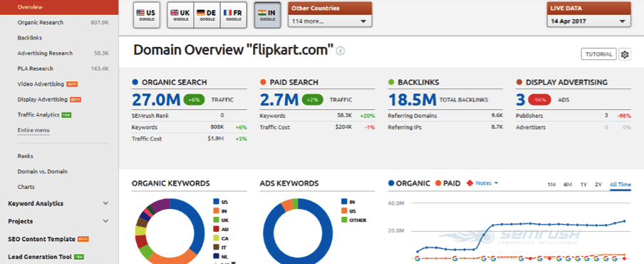The width and height of the screenshot is (644, 264).
Task: Click the +6% organic traffic badge
Action: (x=194, y=99)
